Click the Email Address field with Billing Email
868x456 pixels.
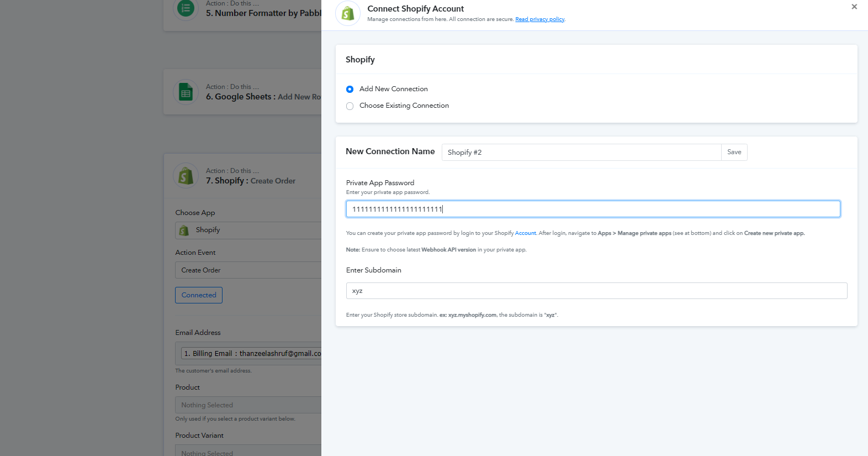pos(248,354)
